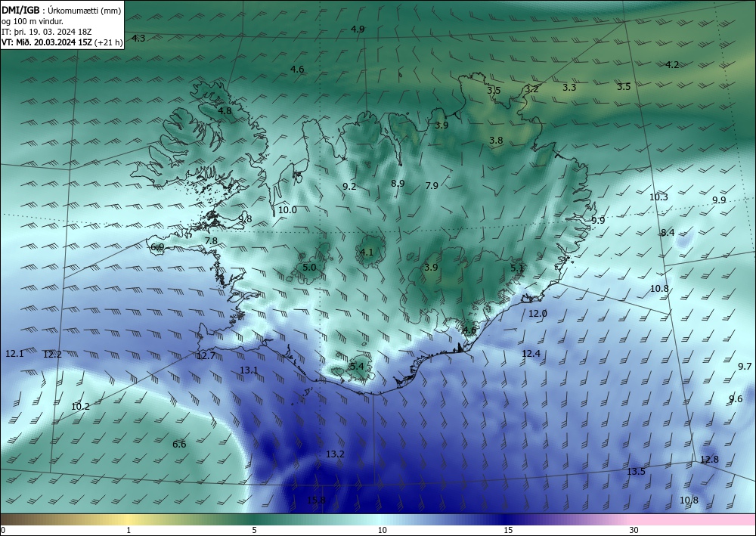This screenshot has width=756, height=536.
Task: Click the 4.8 value over the Westfjords
Action: [x=225, y=110]
